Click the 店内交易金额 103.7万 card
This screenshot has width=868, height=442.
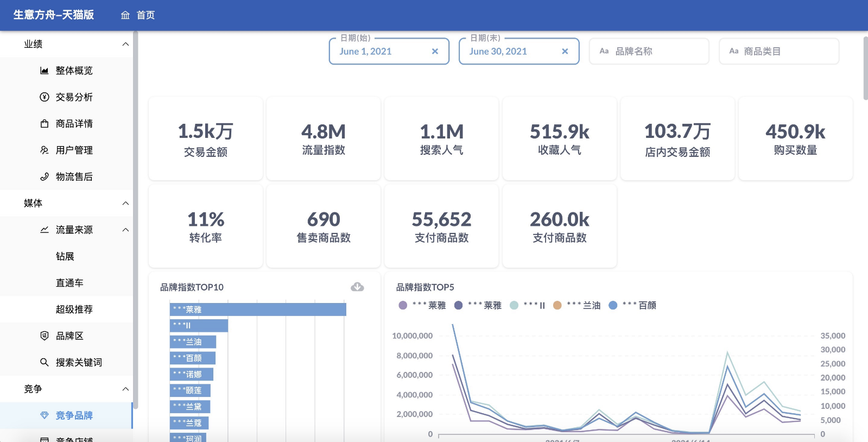pyautogui.click(x=677, y=138)
